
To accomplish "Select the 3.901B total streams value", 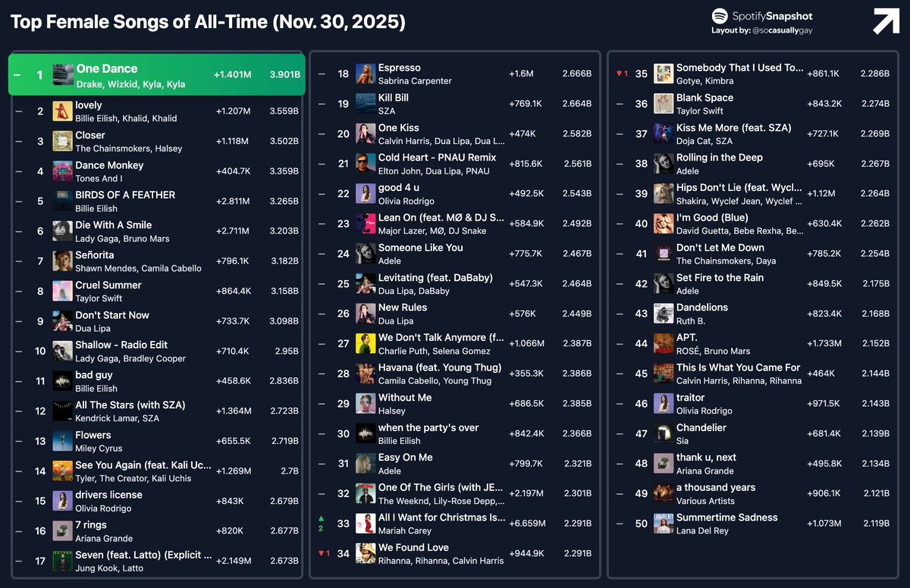I will pos(284,75).
